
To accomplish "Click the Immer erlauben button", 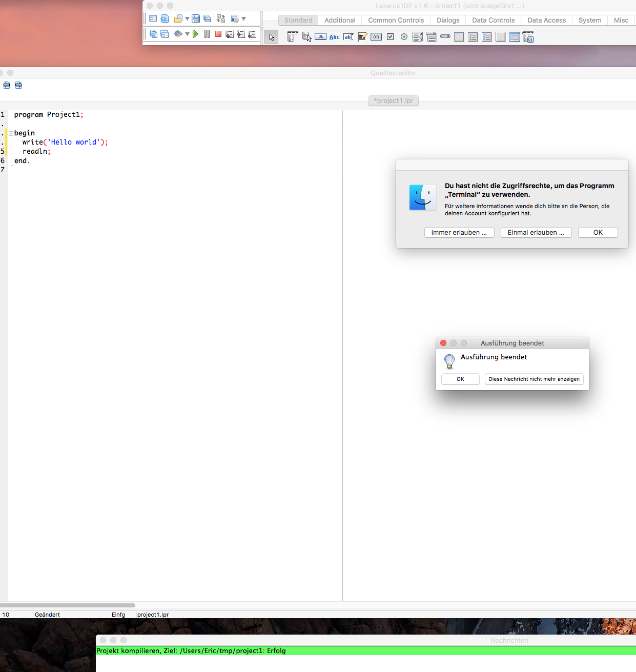I will coord(459,233).
